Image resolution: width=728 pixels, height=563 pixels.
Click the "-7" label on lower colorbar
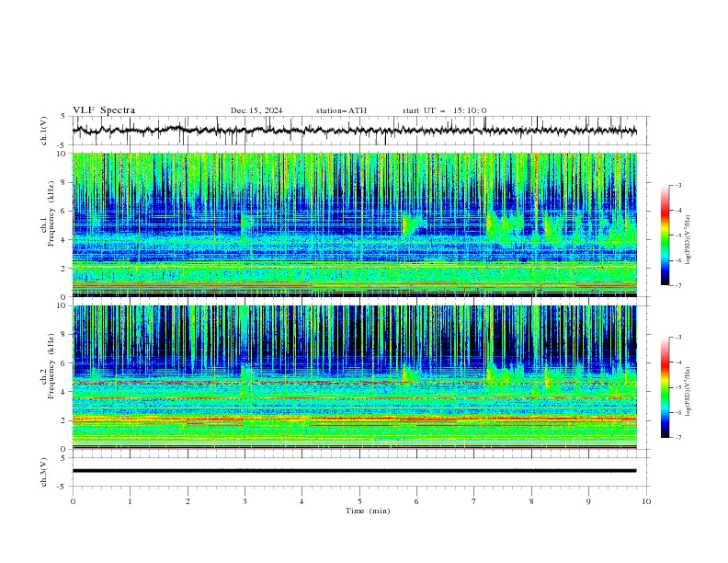678,438
